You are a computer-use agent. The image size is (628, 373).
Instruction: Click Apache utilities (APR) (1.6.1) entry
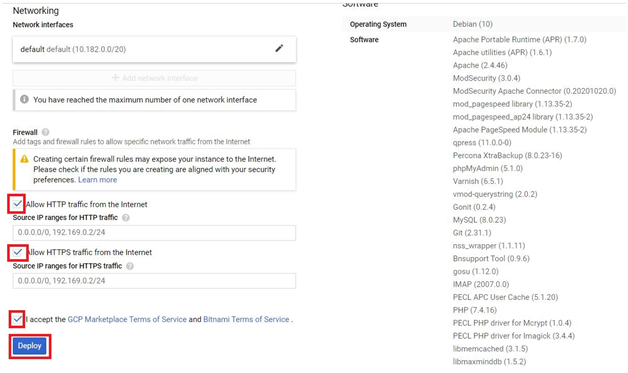(x=502, y=52)
